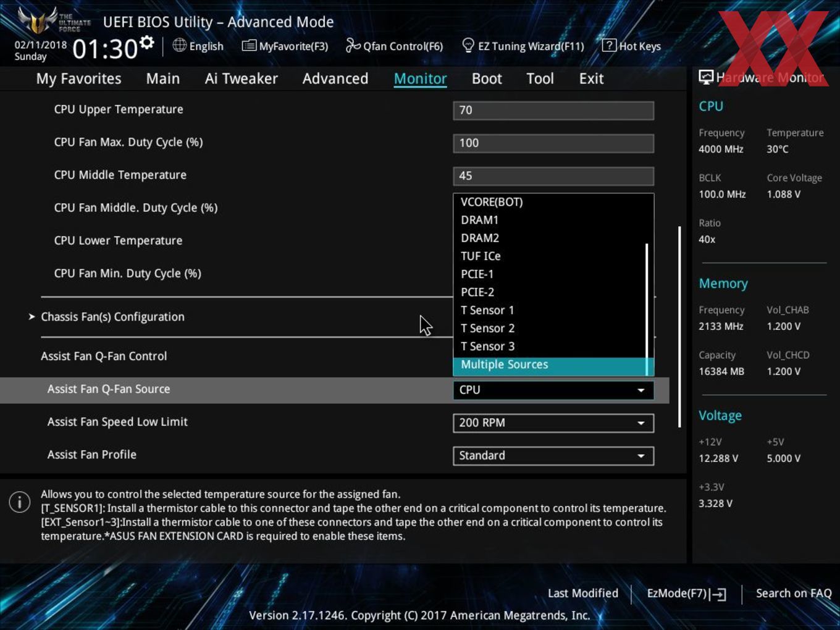The width and height of the screenshot is (840, 630).
Task: Click the Hardware Monitor screen icon
Action: (x=706, y=77)
